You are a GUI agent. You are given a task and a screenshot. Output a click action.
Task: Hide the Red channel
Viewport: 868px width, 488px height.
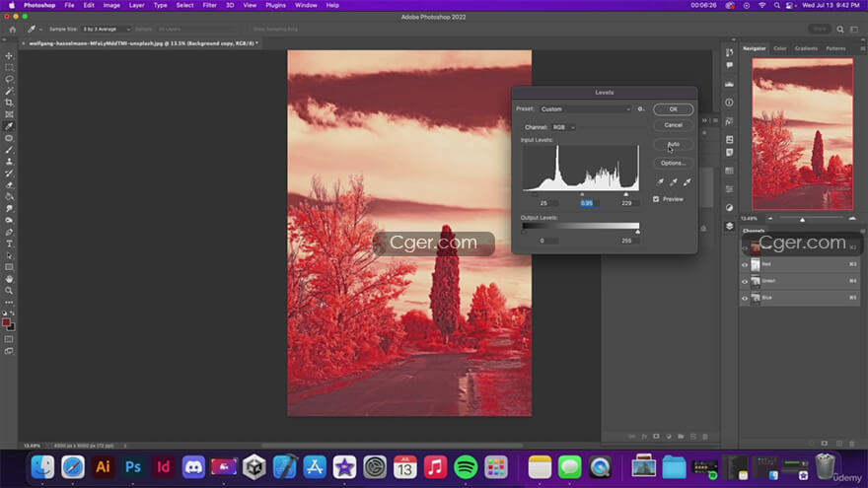point(745,264)
